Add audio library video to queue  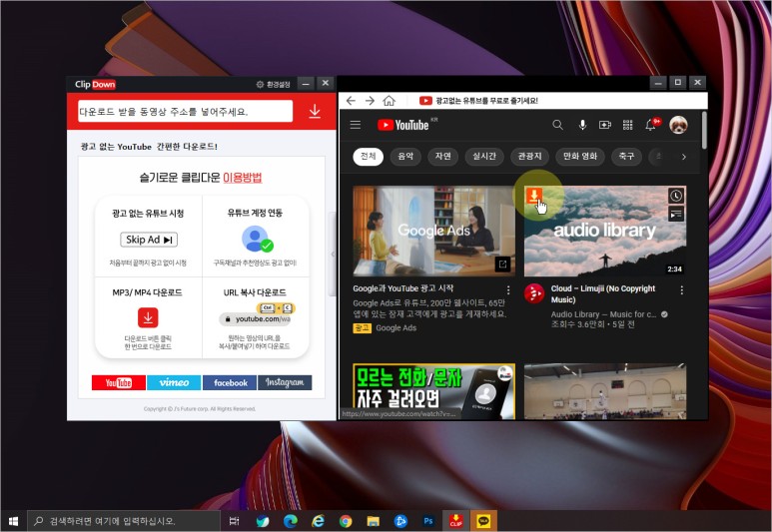click(x=676, y=214)
